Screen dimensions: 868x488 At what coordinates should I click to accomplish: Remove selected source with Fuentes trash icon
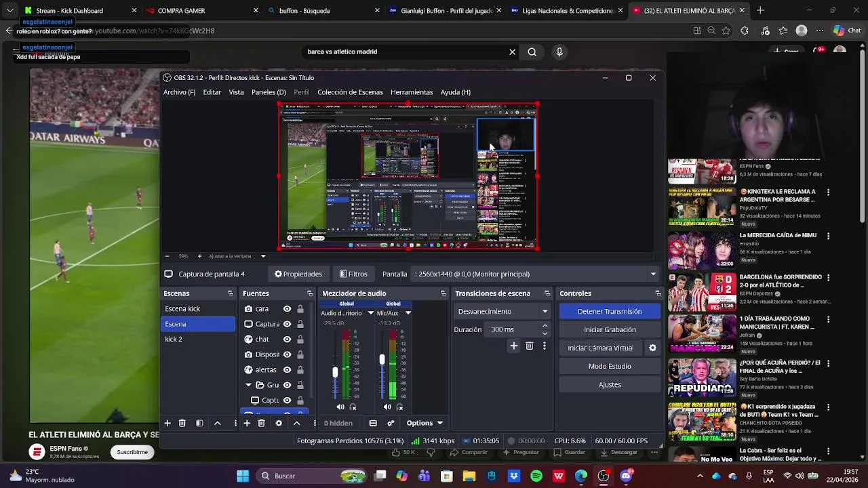261,423
